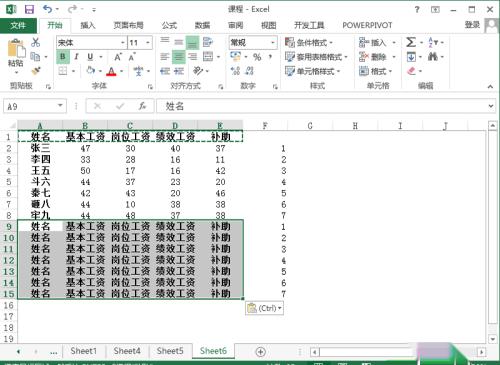This screenshot has height=365, width=500.
Task: Click Insert cells button
Action: click(378, 43)
